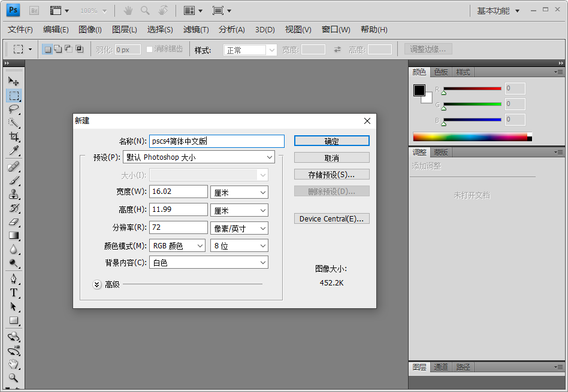Viewport: 568px width, 392px height.
Task: Click the 宽度 width value field
Action: 178,192
